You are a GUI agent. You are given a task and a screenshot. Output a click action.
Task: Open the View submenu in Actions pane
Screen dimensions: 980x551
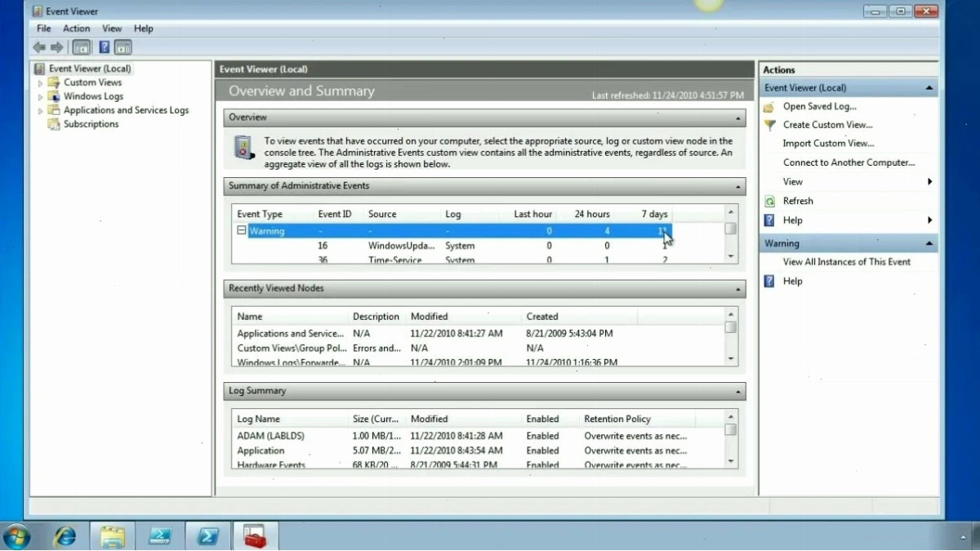point(849,182)
